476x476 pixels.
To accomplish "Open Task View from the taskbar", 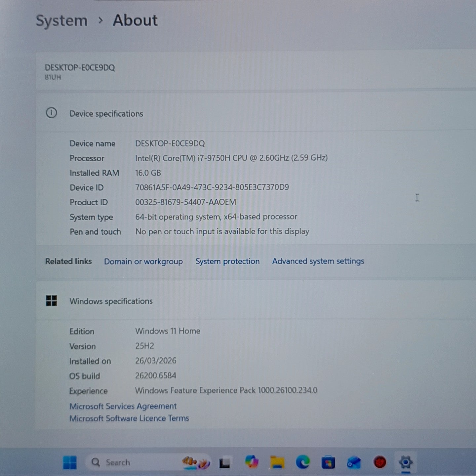I will (225, 462).
